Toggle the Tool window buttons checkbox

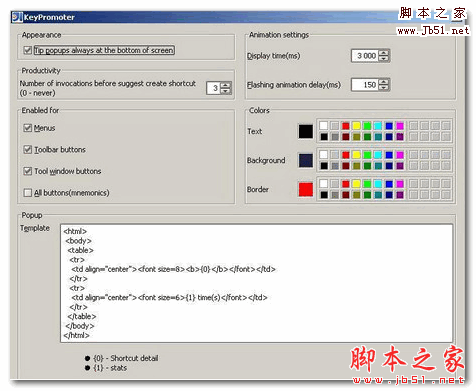pyautogui.click(x=28, y=171)
